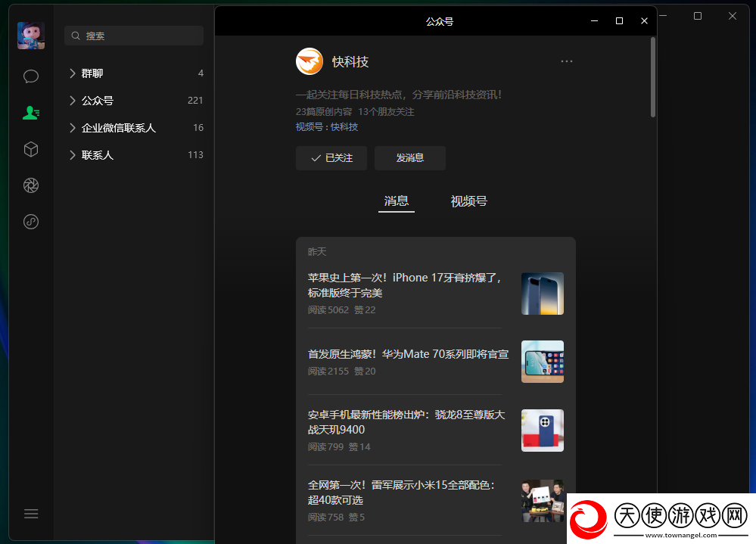Click the 阅读5062 赞22 stats text

(341, 309)
